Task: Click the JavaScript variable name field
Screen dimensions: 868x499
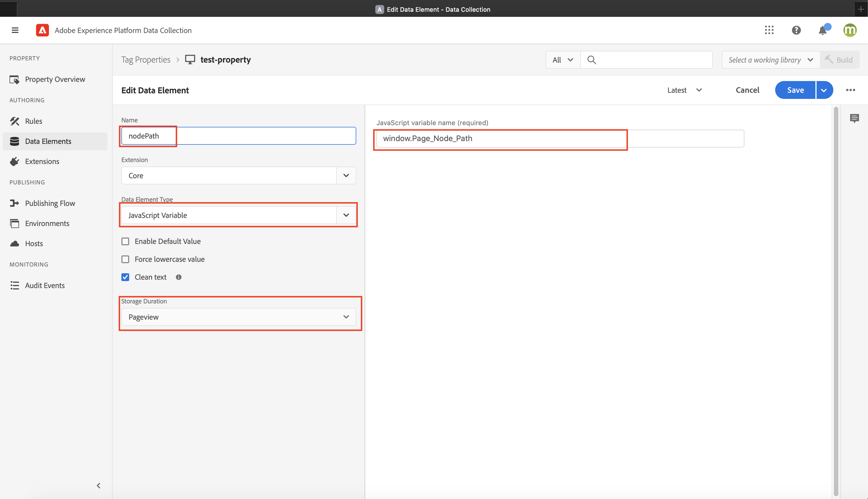Action: click(560, 139)
